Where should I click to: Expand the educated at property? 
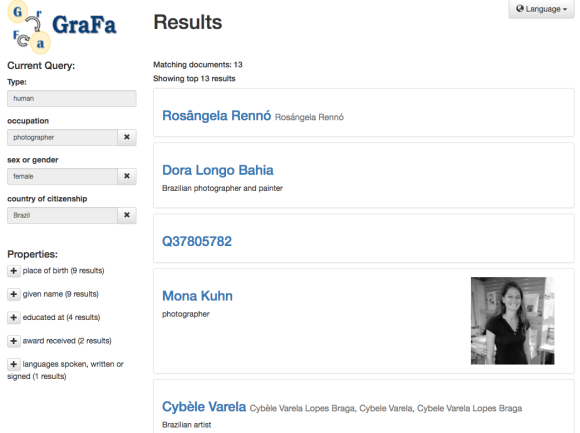14,317
